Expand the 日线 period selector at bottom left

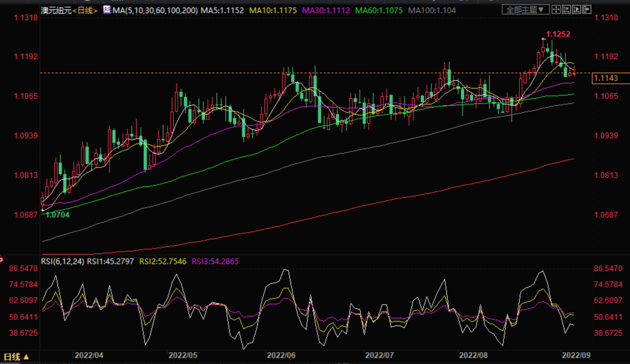(x=16, y=357)
